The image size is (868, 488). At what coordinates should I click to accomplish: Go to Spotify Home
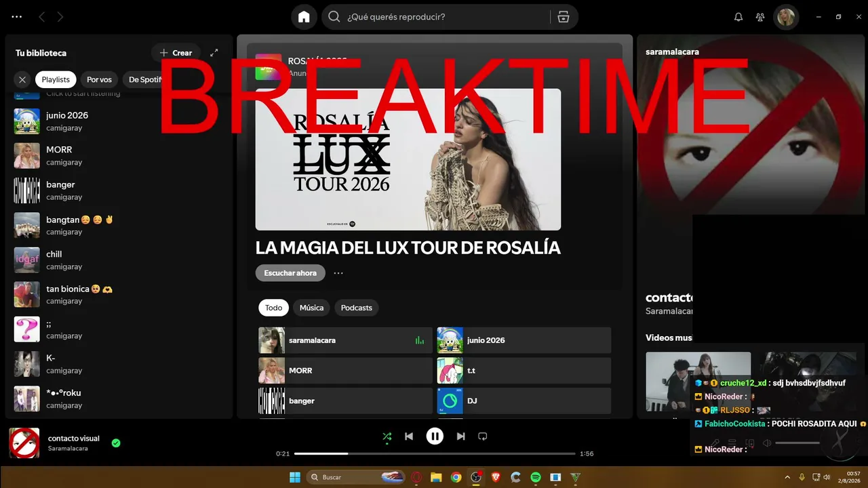pyautogui.click(x=304, y=17)
